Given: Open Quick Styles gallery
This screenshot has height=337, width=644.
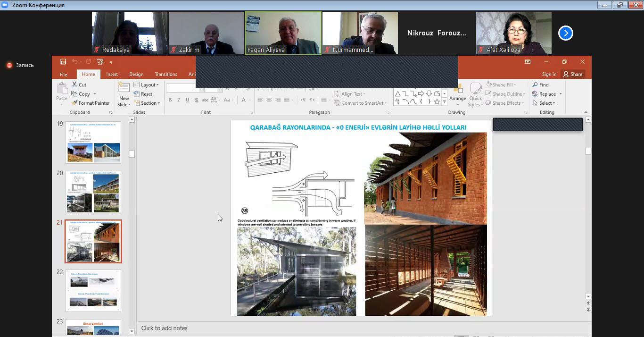Looking at the screenshot, I should (475, 94).
